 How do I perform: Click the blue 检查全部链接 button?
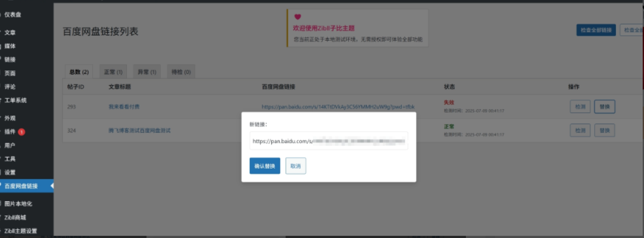(x=596, y=30)
